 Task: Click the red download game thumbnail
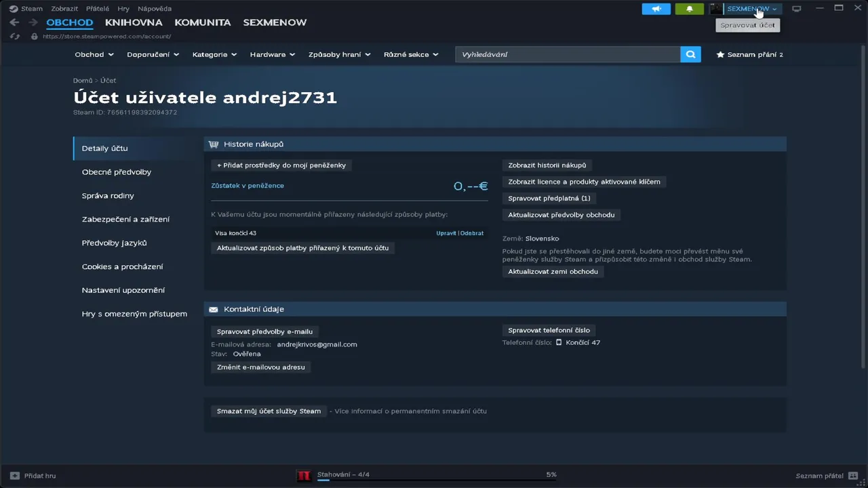pos(304,475)
